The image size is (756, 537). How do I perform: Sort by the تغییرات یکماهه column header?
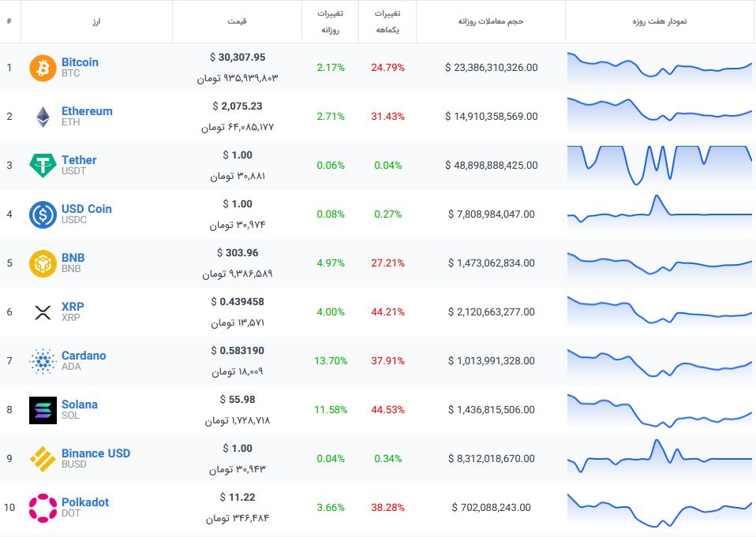[x=387, y=21]
